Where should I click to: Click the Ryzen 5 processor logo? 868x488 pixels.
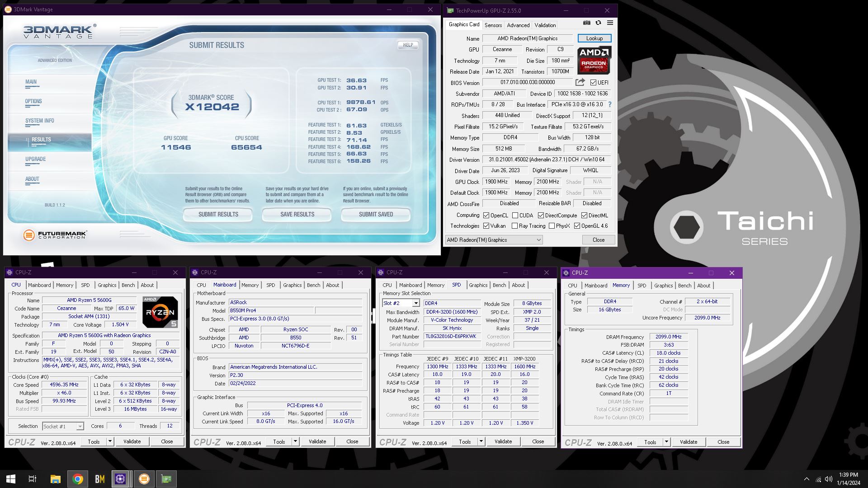[x=160, y=312]
